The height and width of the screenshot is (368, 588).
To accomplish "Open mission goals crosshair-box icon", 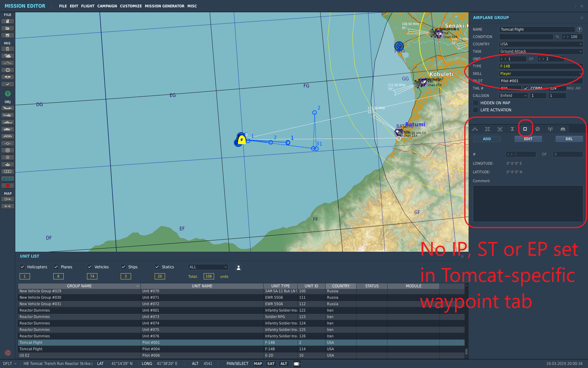I will click(8, 70).
